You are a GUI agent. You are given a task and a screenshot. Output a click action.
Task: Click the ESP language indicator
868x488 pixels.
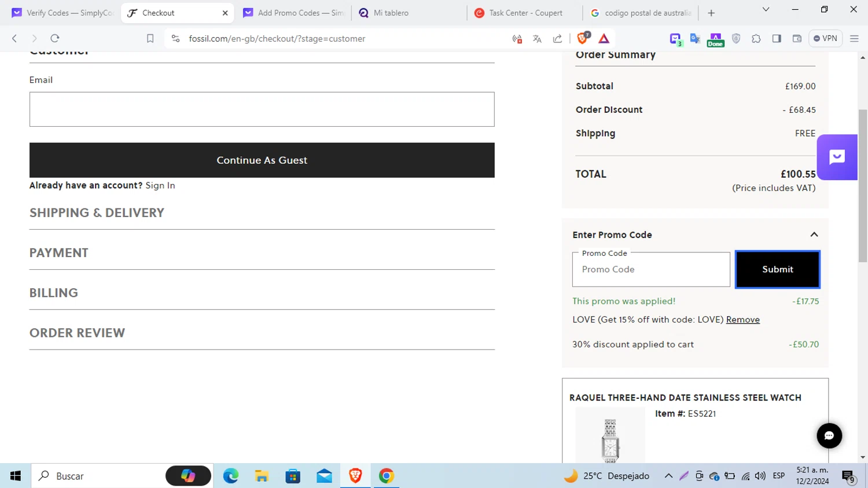(779, 476)
